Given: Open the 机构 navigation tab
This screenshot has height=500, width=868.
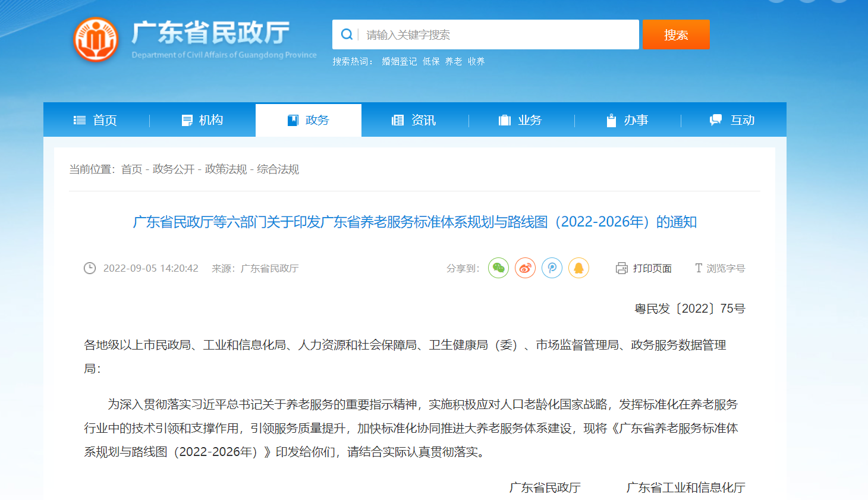Looking at the screenshot, I should [203, 120].
